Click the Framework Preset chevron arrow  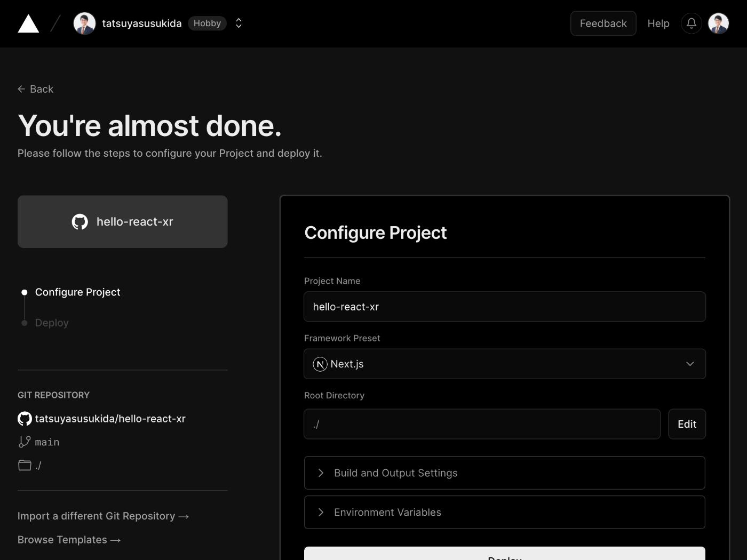(690, 364)
